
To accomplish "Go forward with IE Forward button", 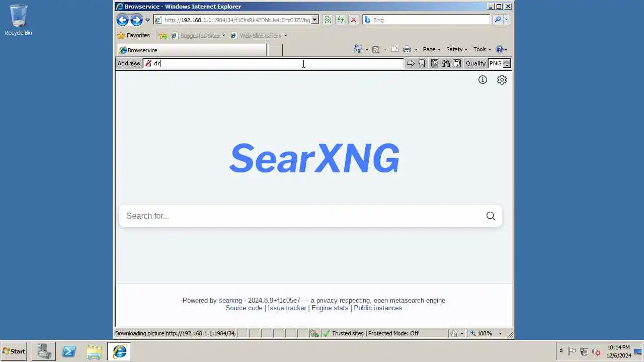I will tap(136, 20).
